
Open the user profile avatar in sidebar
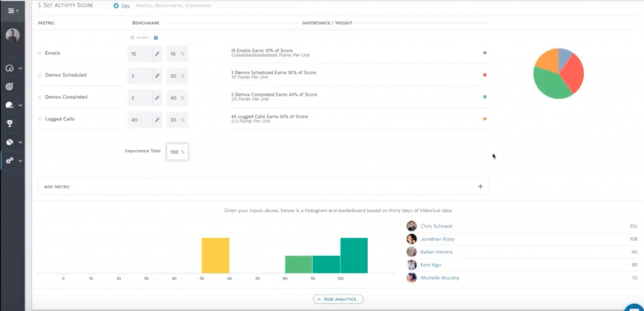click(13, 35)
